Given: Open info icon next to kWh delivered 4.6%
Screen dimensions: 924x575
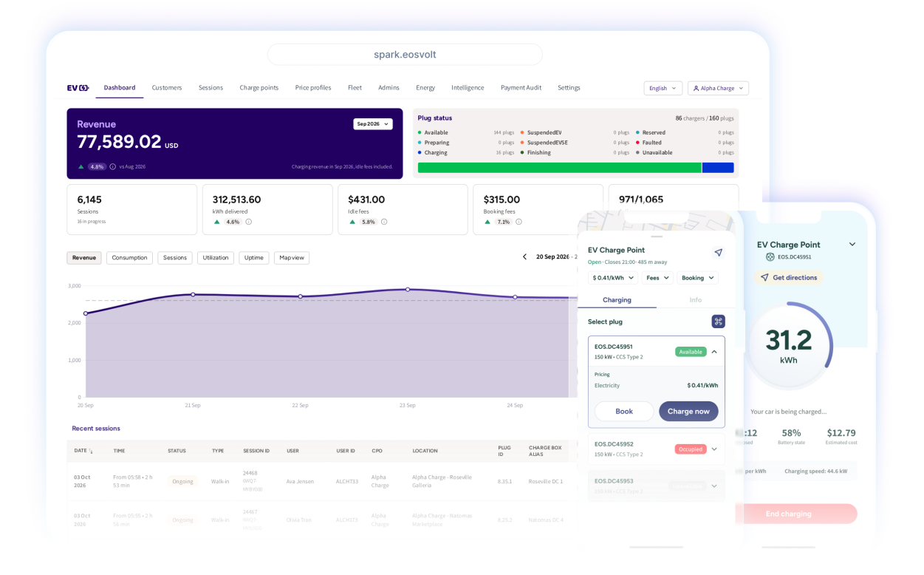Looking at the screenshot, I should 248,222.
